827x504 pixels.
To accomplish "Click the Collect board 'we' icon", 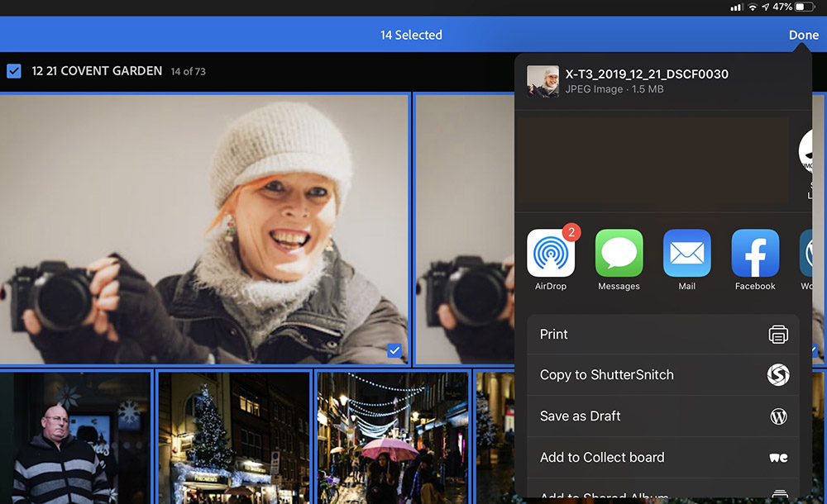I will point(777,458).
